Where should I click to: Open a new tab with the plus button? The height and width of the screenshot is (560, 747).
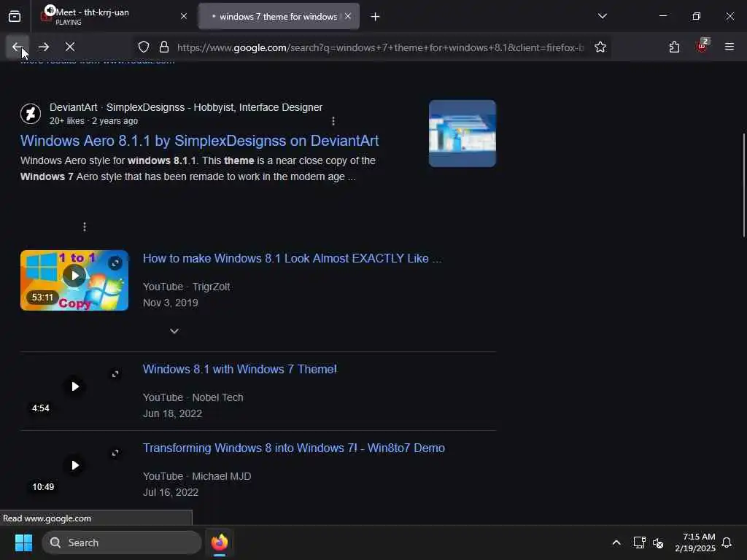[376, 17]
